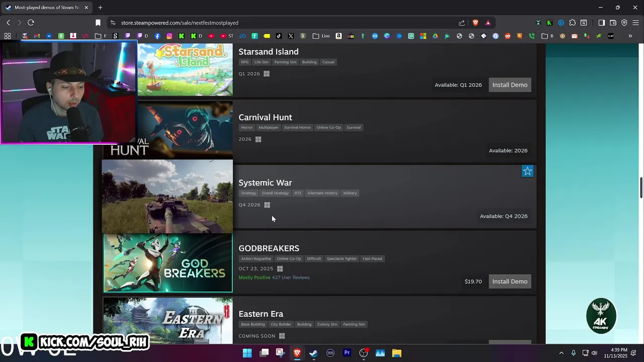Reload the Steam page

click(x=31, y=23)
